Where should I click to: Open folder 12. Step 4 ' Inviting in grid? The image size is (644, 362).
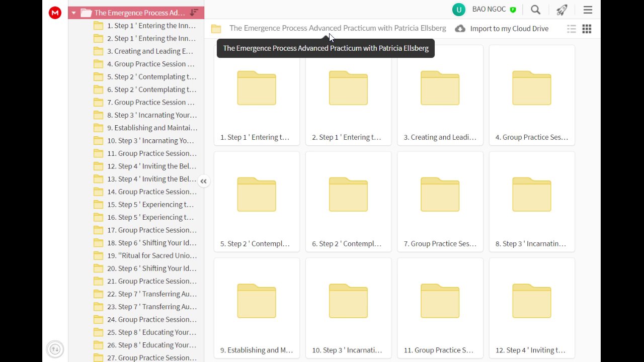pyautogui.click(x=532, y=308)
